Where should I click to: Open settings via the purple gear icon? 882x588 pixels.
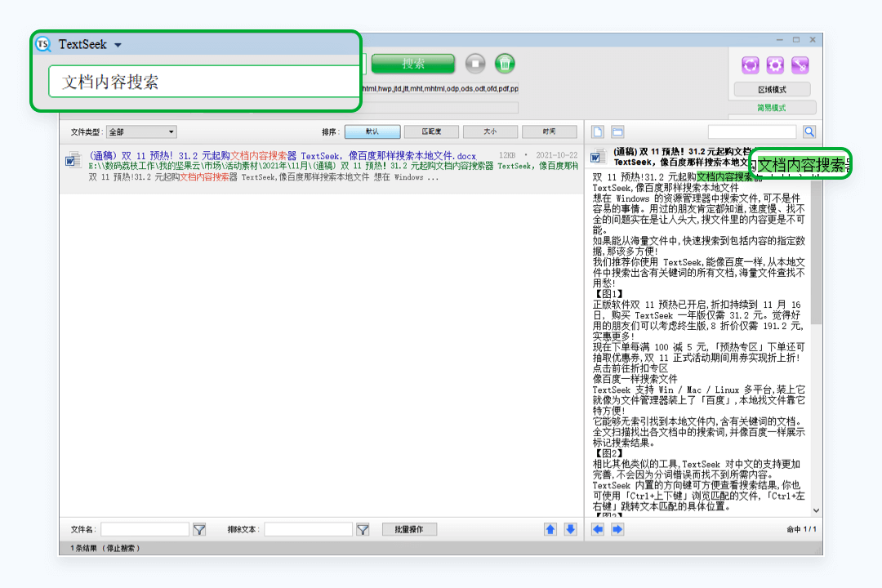[x=775, y=65]
